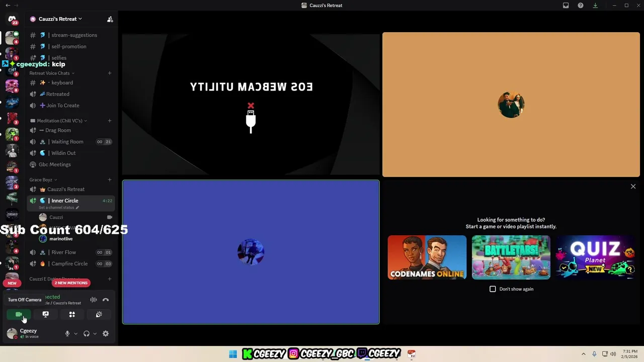Open the Activities launcher icon
The width and height of the screenshot is (644, 362).
72,315
